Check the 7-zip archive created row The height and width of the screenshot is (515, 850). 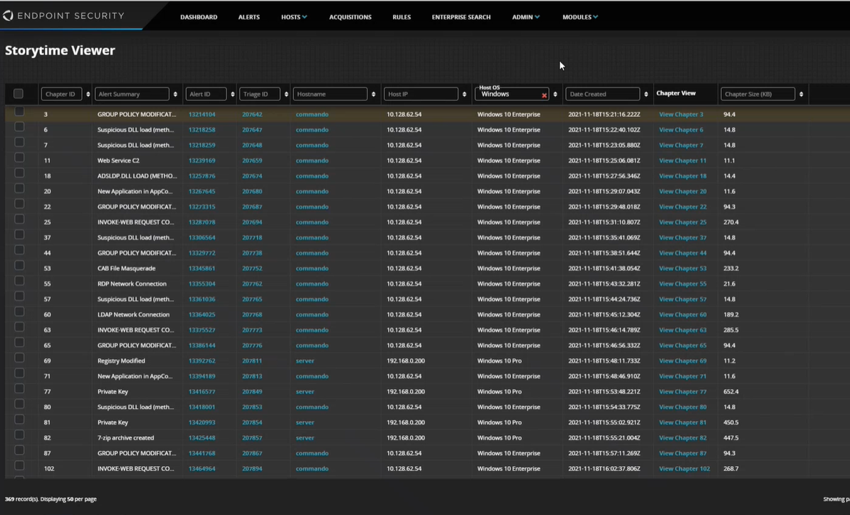(x=19, y=435)
